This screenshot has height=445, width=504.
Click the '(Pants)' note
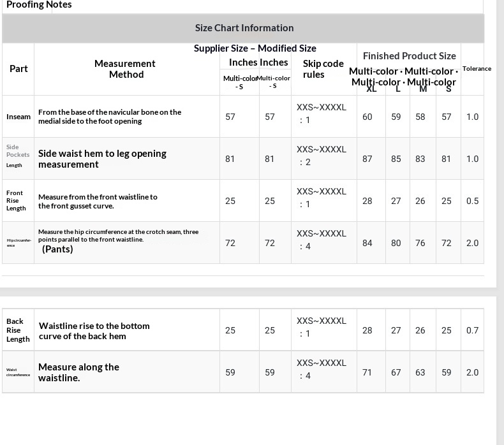[57, 249]
